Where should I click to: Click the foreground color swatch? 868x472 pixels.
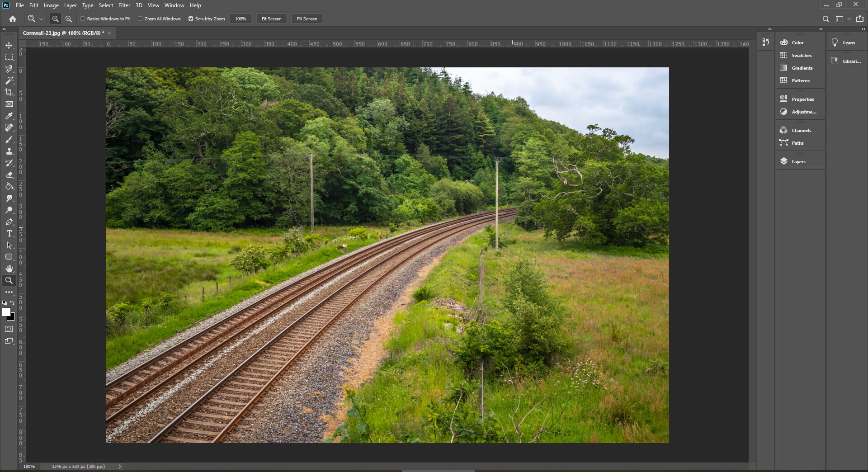pos(6,312)
